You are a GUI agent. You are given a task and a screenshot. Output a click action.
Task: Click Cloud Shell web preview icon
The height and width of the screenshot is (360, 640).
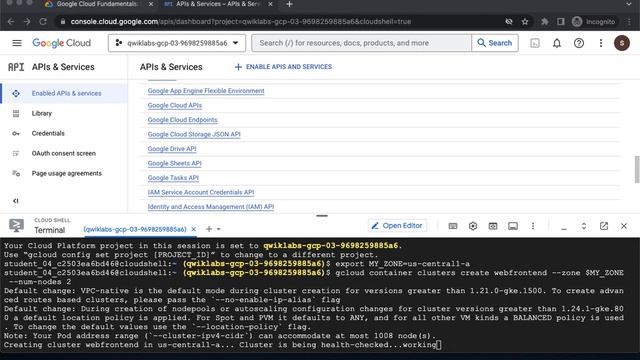493,226
